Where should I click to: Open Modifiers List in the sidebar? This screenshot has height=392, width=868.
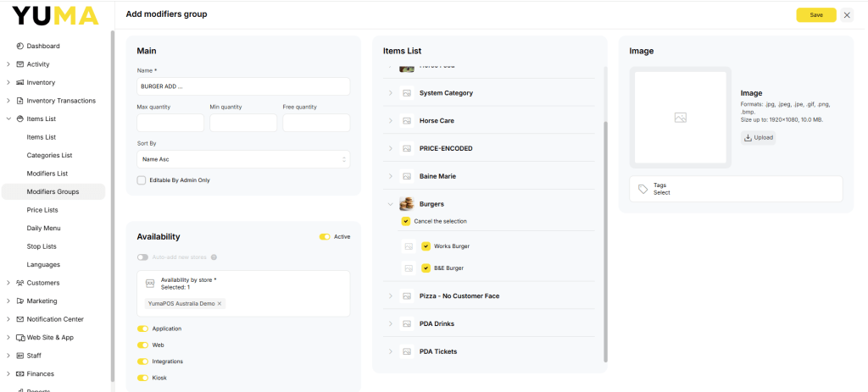point(47,174)
